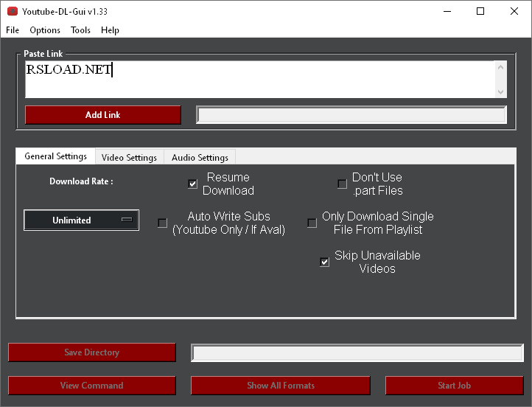This screenshot has width=532, height=407.
Task: Click the progress bar beside Add Link
Action: point(351,115)
